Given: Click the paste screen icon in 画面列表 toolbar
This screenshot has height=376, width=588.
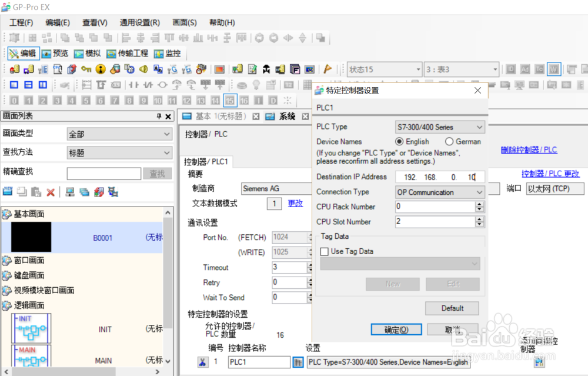Looking at the screenshot, I should point(36,192).
